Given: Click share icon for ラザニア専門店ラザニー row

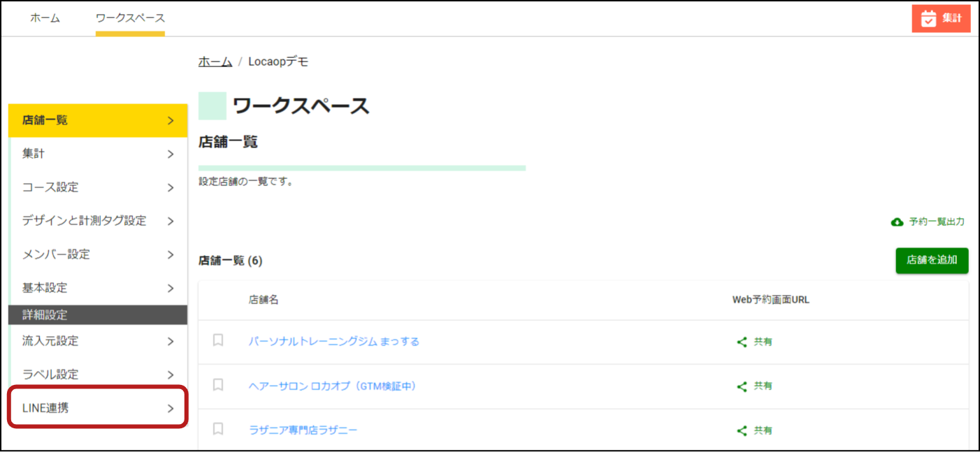Looking at the screenshot, I should coord(742,431).
